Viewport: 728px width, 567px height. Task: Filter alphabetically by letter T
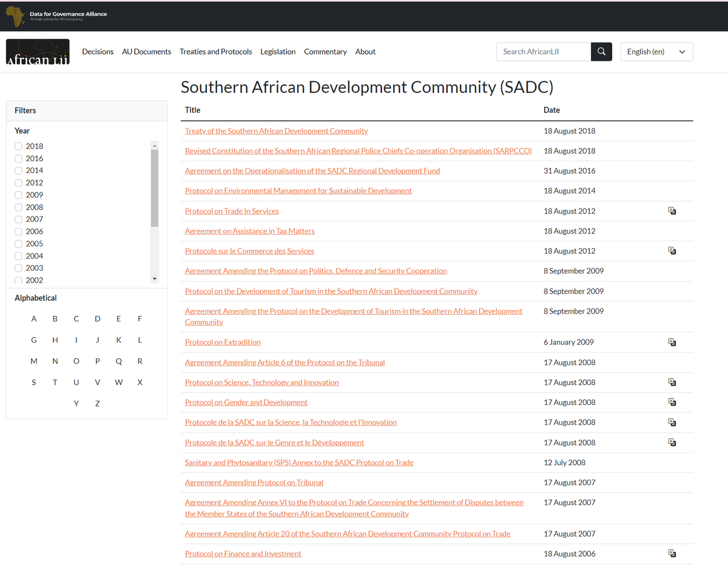pos(55,383)
